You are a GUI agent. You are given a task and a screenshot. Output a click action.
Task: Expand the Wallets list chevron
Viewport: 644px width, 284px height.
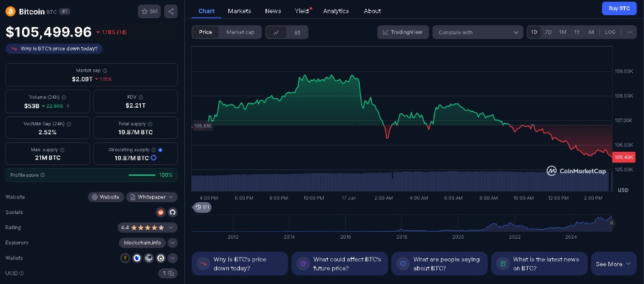(x=172, y=258)
